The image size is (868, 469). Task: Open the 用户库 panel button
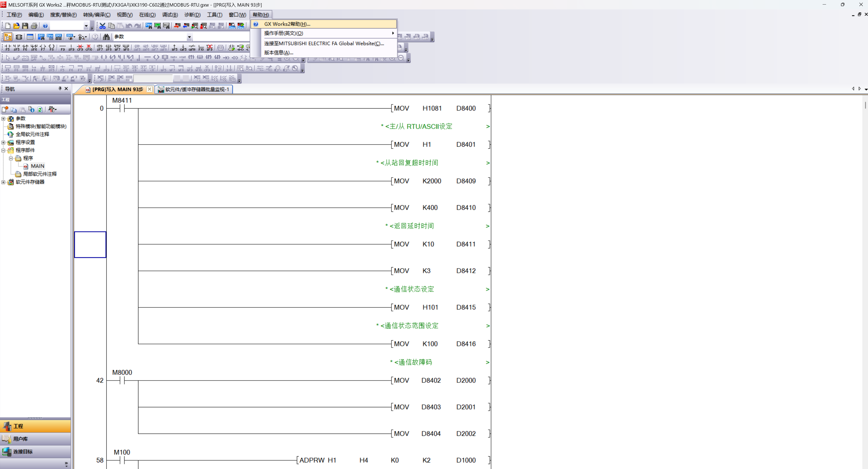point(20,439)
